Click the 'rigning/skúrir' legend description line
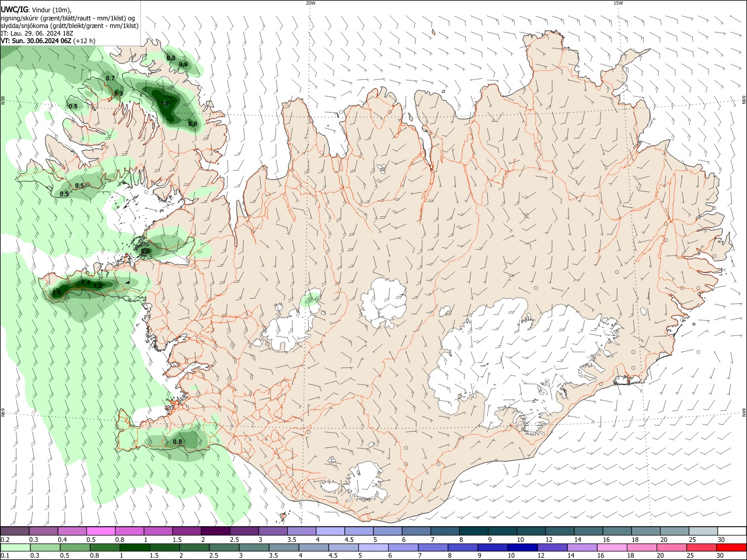This screenshot has height=560, width=747. (68, 18)
